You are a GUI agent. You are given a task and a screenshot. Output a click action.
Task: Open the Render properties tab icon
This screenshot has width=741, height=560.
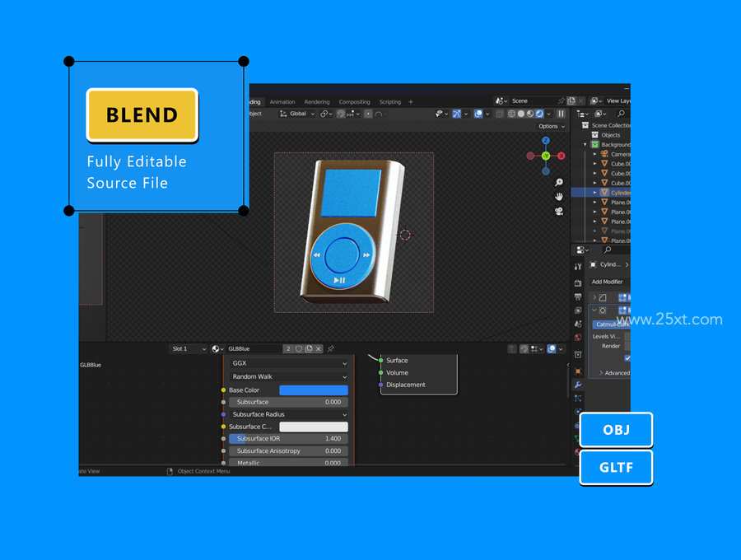click(x=578, y=283)
